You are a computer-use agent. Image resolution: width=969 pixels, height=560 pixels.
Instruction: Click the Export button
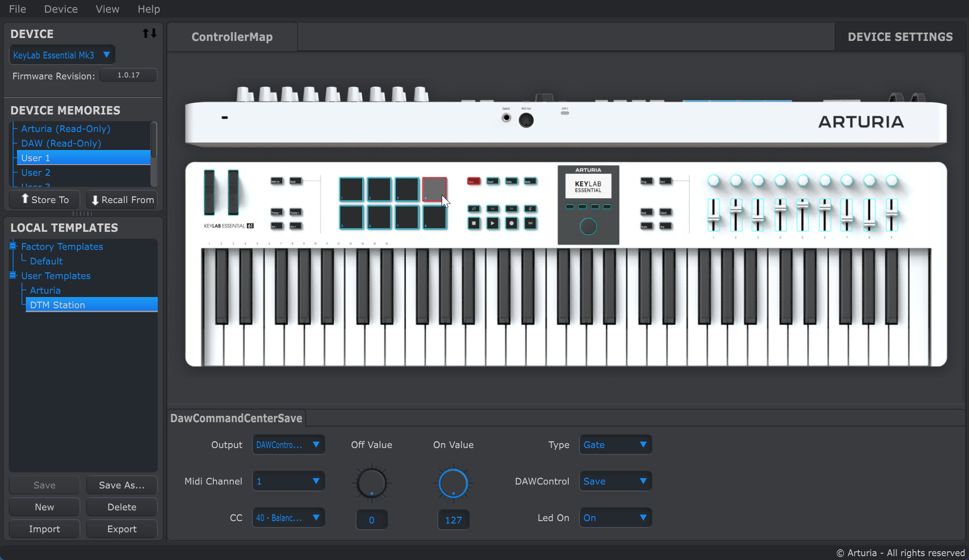[x=122, y=529]
